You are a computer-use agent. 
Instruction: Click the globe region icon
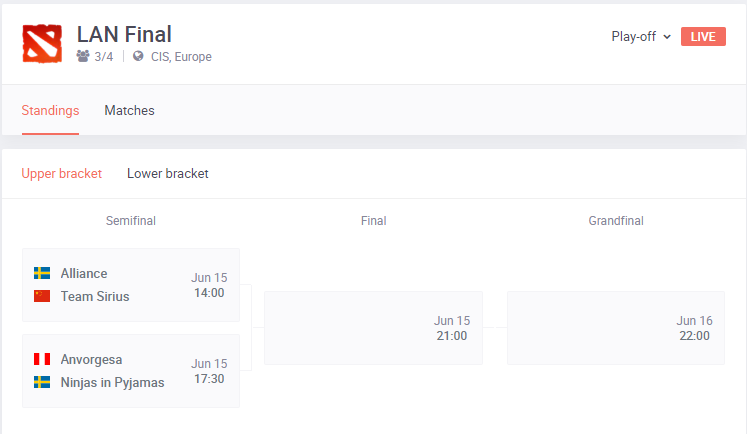(x=138, y=56)
